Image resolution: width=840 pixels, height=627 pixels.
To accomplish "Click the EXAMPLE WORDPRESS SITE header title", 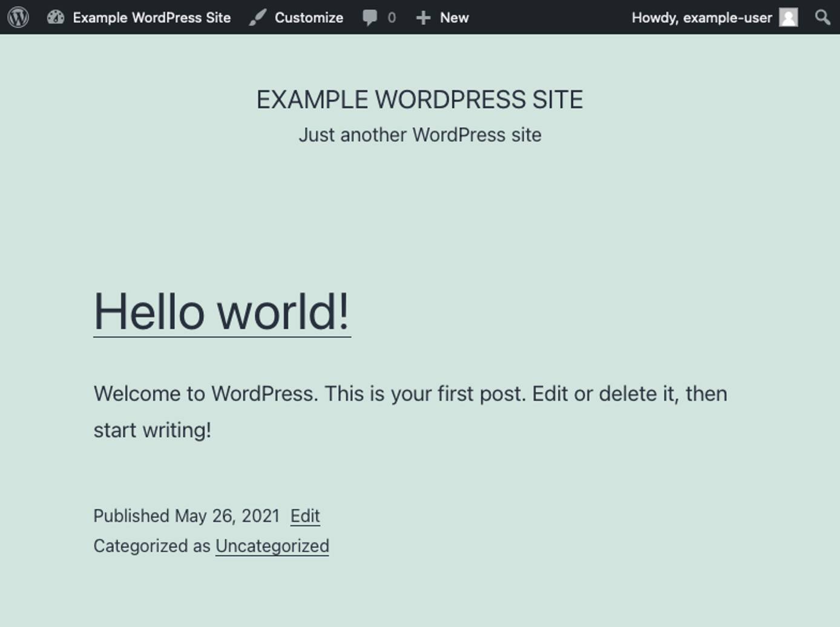I will [420, 99].
